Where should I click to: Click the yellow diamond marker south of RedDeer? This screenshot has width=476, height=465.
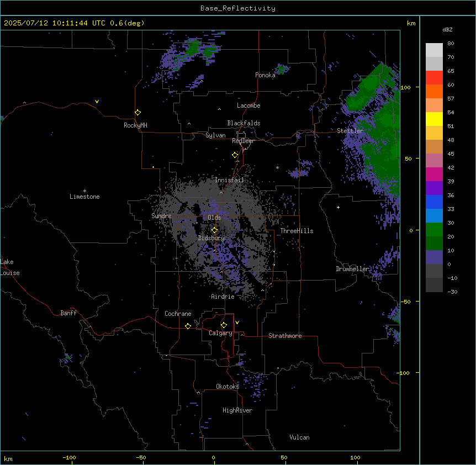pyautogui.click(x=235, y=155)
